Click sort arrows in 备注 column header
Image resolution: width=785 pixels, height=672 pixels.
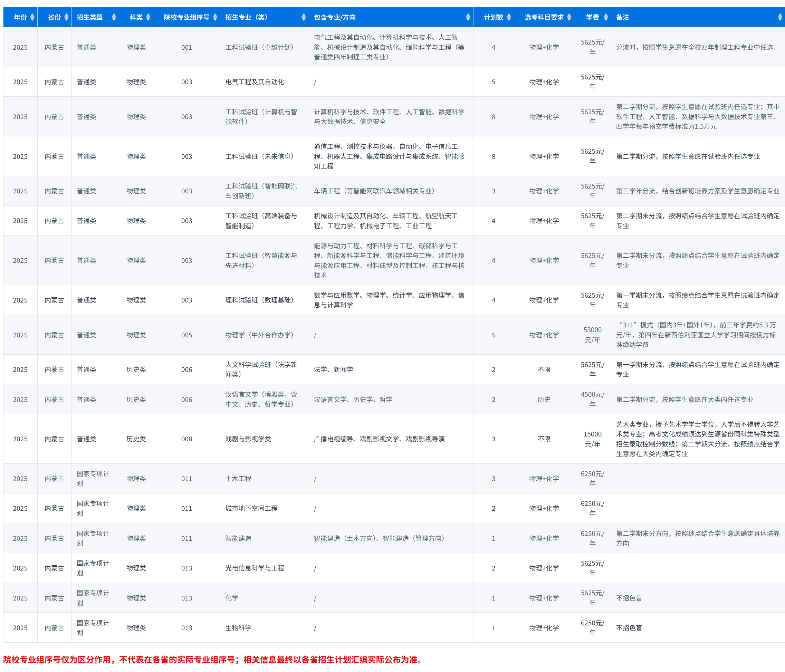point(780,17)
